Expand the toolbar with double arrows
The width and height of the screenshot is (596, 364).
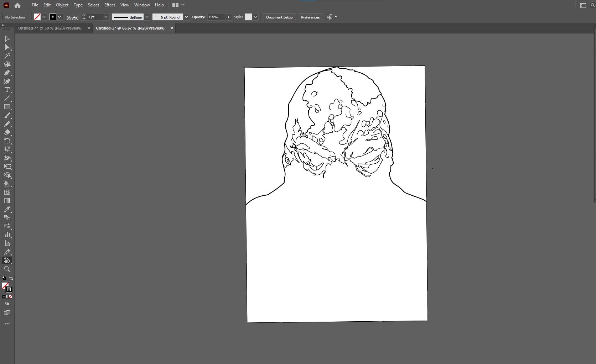pyautogui.click(x=3, y=25)
